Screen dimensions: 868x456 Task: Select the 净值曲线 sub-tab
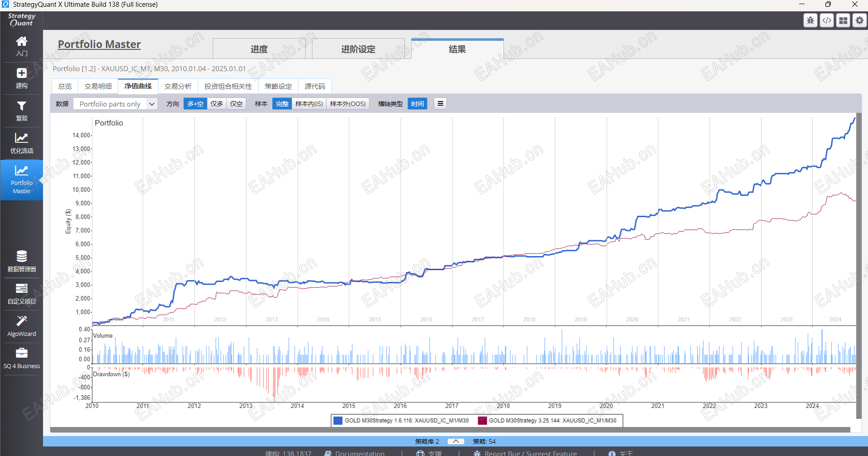(x=138, y=86)
